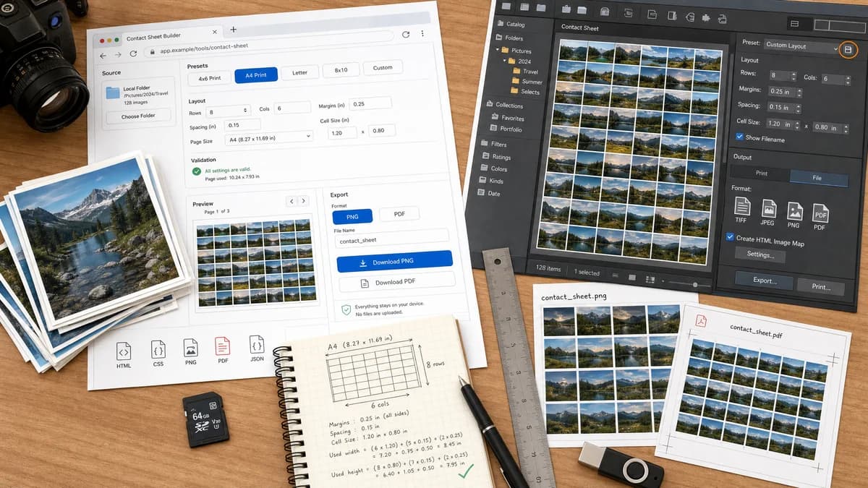Screen dimensions: 868x488
Task: Select the JPEG format icon in dark app
Action: click(768, 210)
